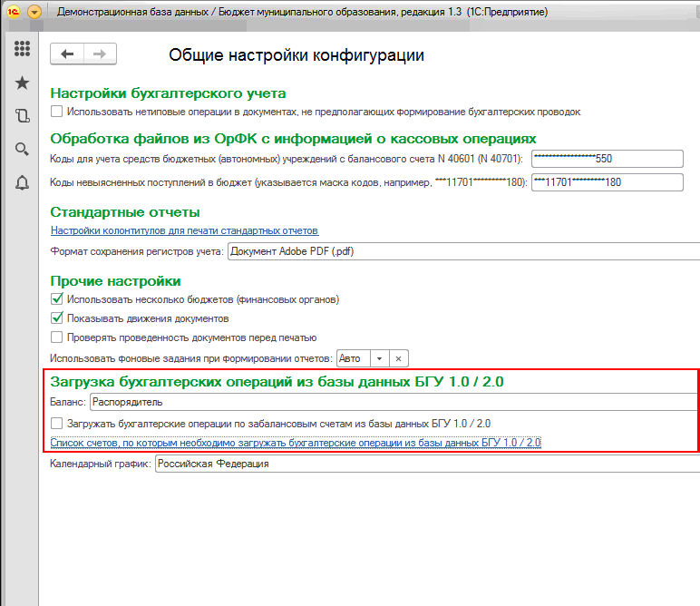This screenshot has height=606, width=700.
Task: Open the History icon in sidebar
Action: tap(23, 115)
